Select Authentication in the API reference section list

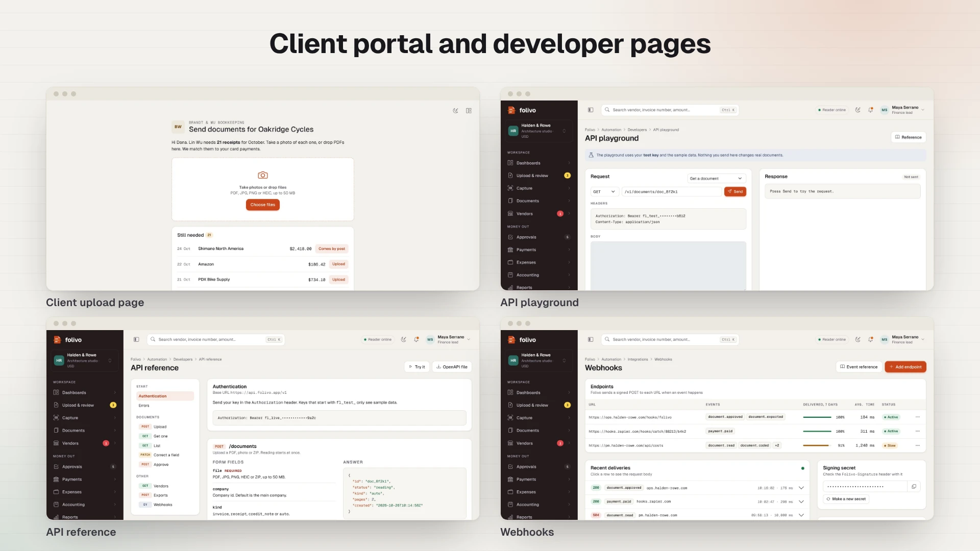[165, 396]
